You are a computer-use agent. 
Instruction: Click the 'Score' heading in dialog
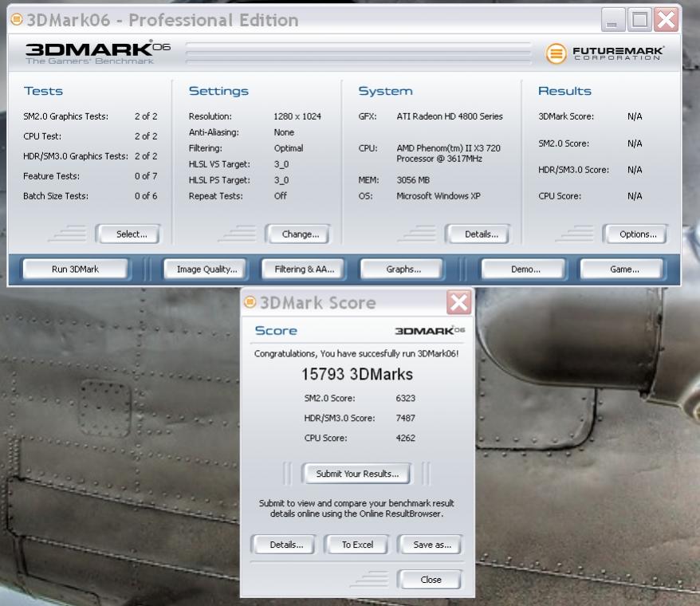click(276, 330)
